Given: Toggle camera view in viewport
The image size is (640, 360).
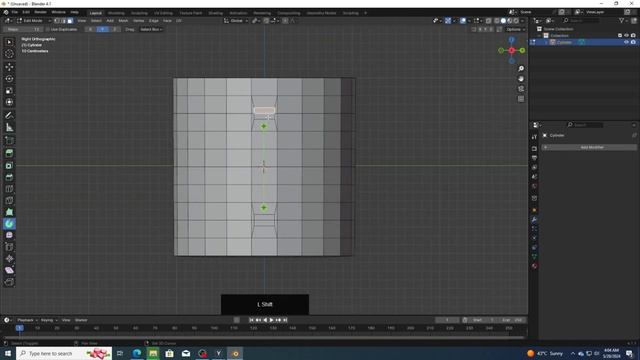Looking at the screenshot, I should (521, 89).
